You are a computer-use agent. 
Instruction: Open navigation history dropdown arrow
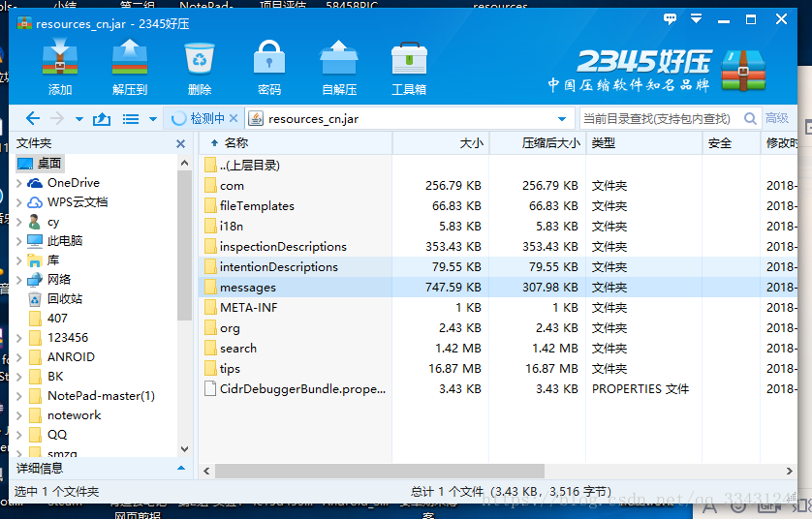tap(79, 119)
